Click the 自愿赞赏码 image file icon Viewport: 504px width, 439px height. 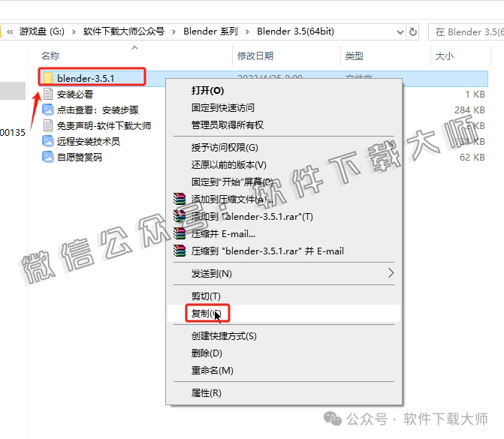click(x=48, y=157)
